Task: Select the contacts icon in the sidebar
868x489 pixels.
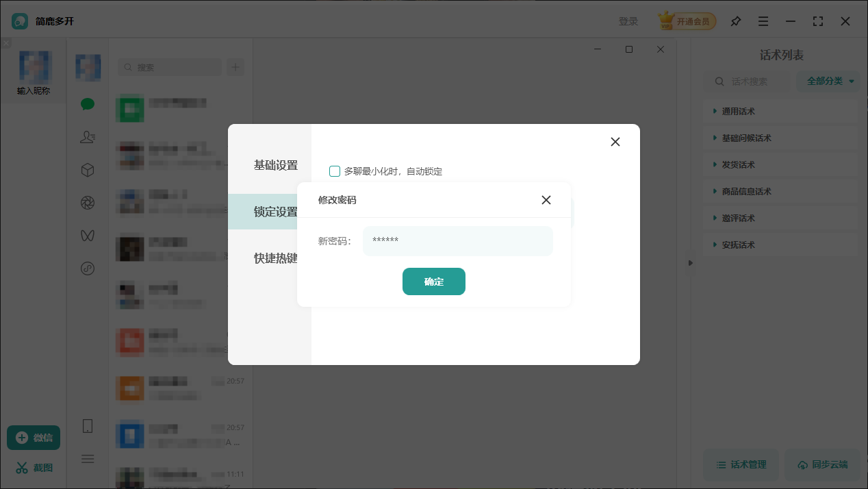Action: [88, 137]
